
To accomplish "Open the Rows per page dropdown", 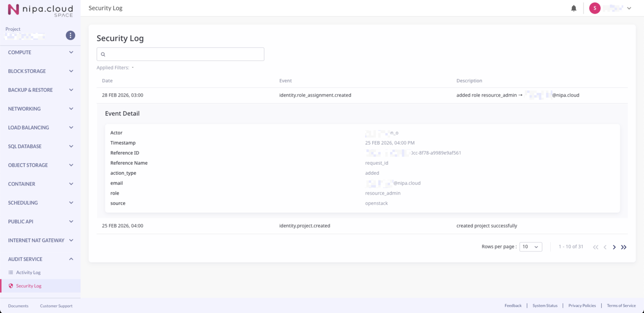I will 531,247.
